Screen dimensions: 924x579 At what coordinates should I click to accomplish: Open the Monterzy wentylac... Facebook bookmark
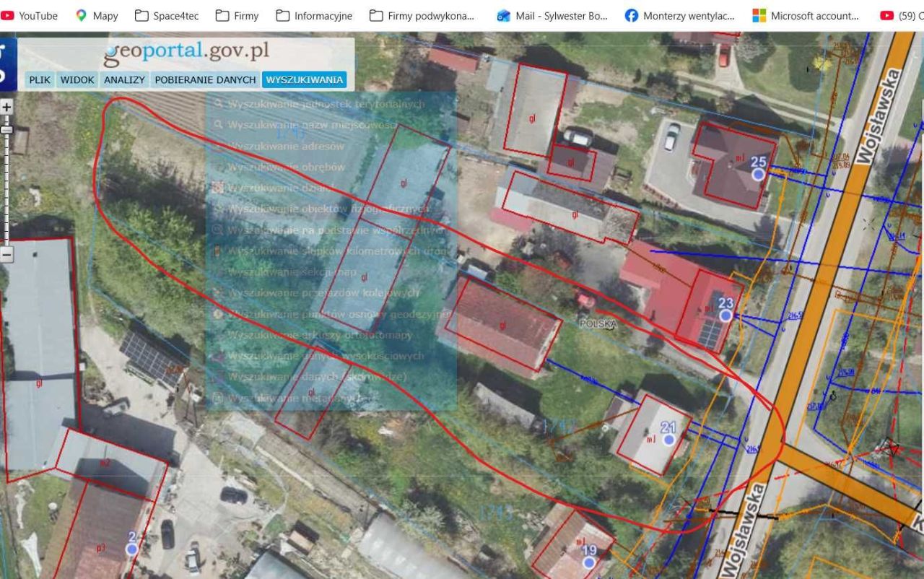click(x=679, y=15)
